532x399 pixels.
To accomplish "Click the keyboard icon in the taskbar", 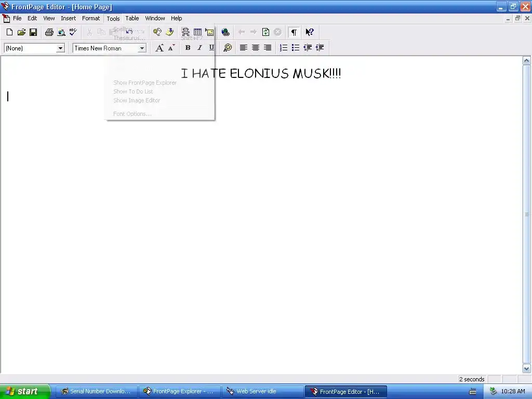I will (473, 392).
